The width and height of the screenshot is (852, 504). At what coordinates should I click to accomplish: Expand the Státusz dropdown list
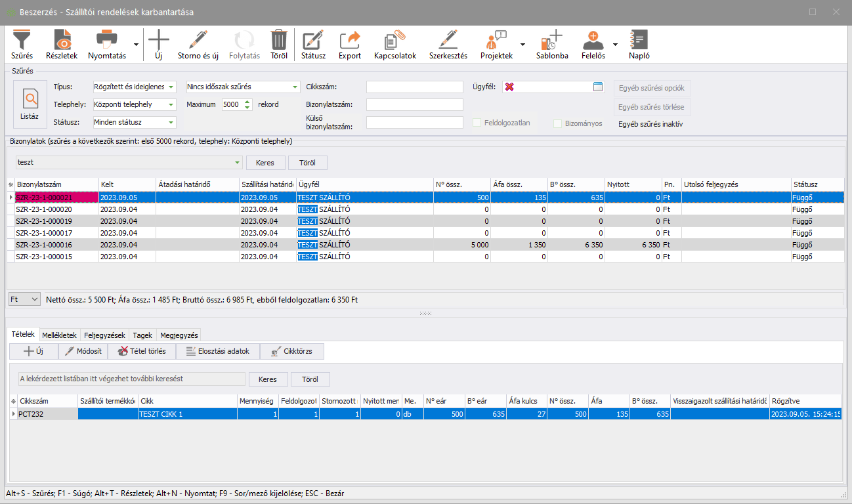click(171, 122)
